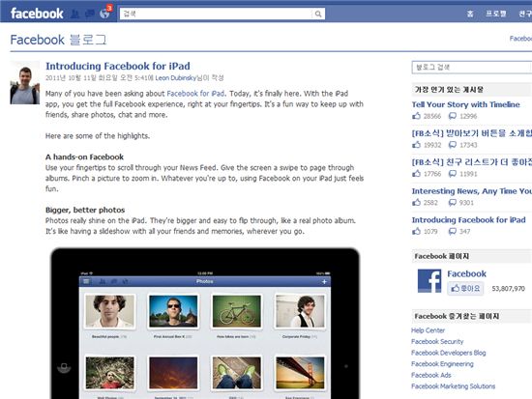Open the Facebook 블로그 heading link
532x399 pixels.
pyautogui.click(x=58, y=40)
